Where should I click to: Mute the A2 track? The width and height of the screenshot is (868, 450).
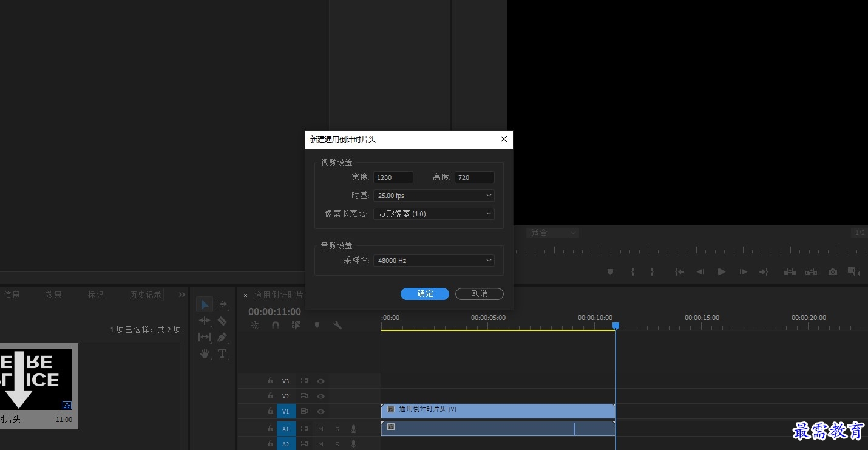(320, 444)
